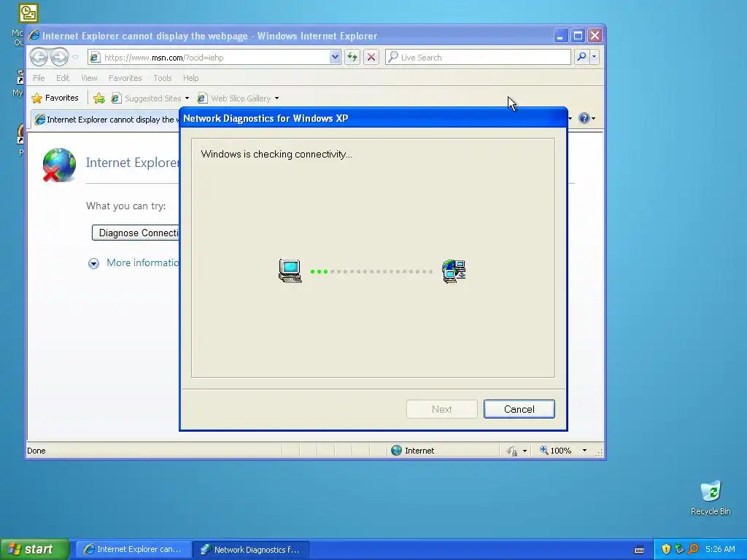Viewport: 747px width, 560px height.
Task: Open the Tools menu
Action: (162, 77)
